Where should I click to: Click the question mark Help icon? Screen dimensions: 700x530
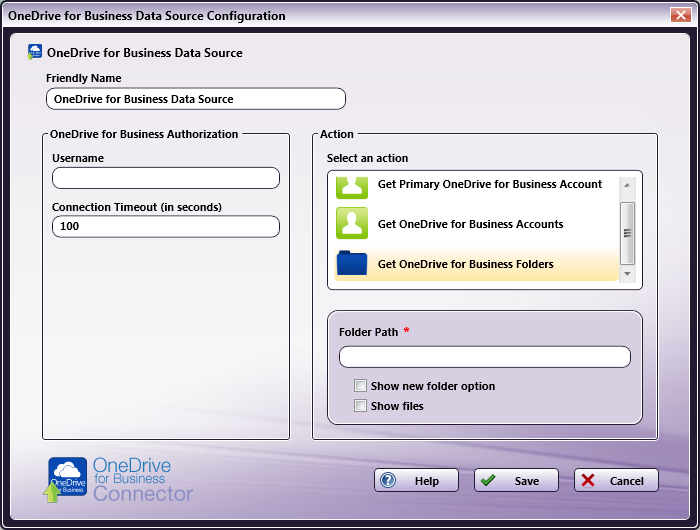pyautogui.click(x=388, y=480)
